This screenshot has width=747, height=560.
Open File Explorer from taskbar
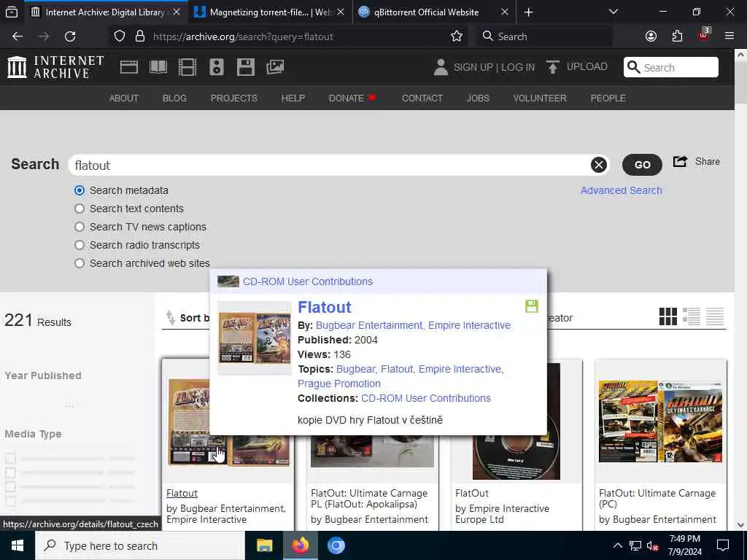pos(264,545)
